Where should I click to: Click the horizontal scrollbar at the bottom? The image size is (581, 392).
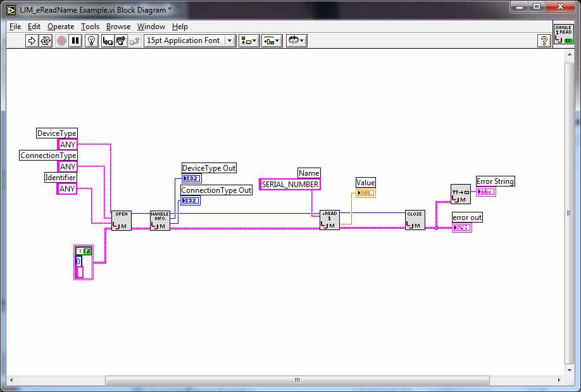[x=296, y=380]
